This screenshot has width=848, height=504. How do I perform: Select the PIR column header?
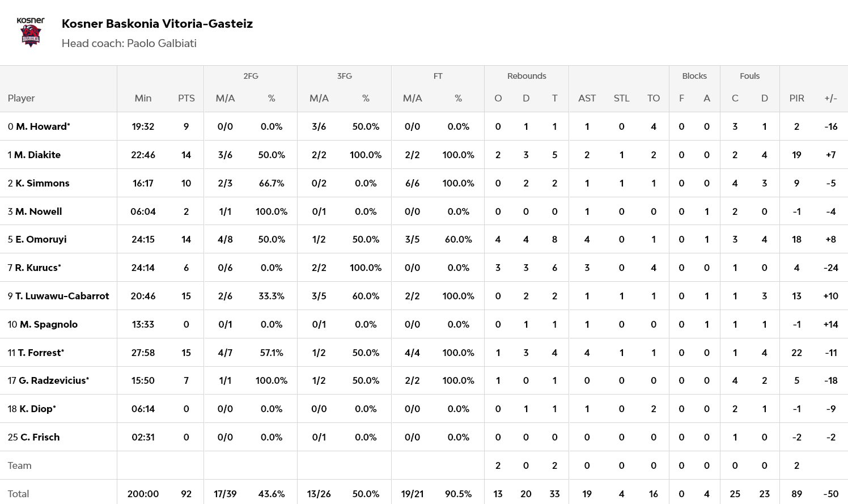tap(796, 98)
